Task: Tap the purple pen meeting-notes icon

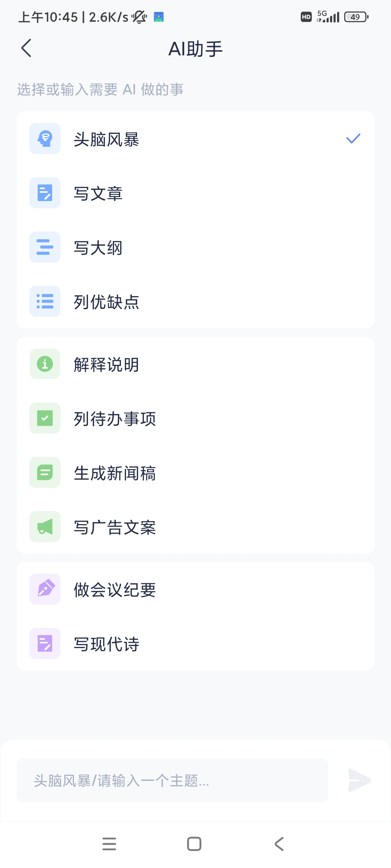Action: pos(45,589)
